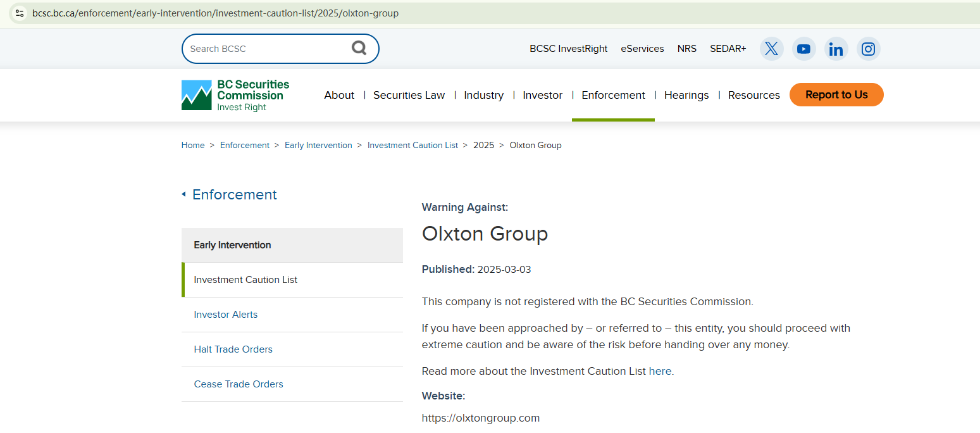980x433 pixels.
Task: Click the search magnifier icon
Action: [359, 48]
